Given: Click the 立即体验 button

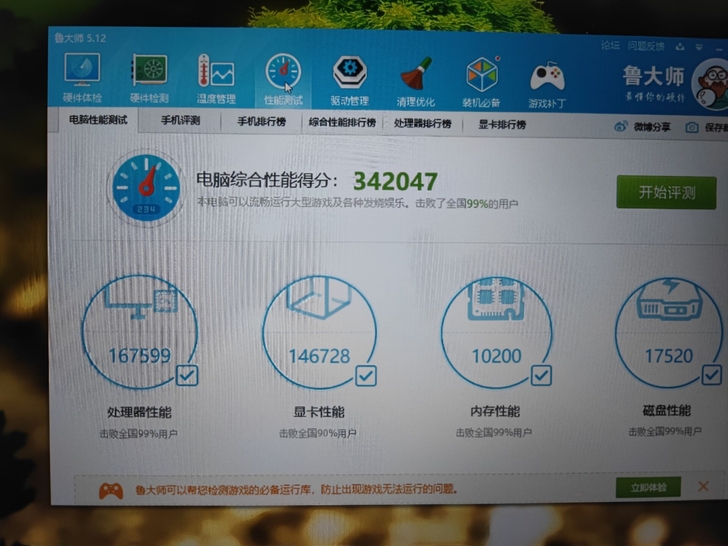Looking at the screenshot, I should click(648, 488).
